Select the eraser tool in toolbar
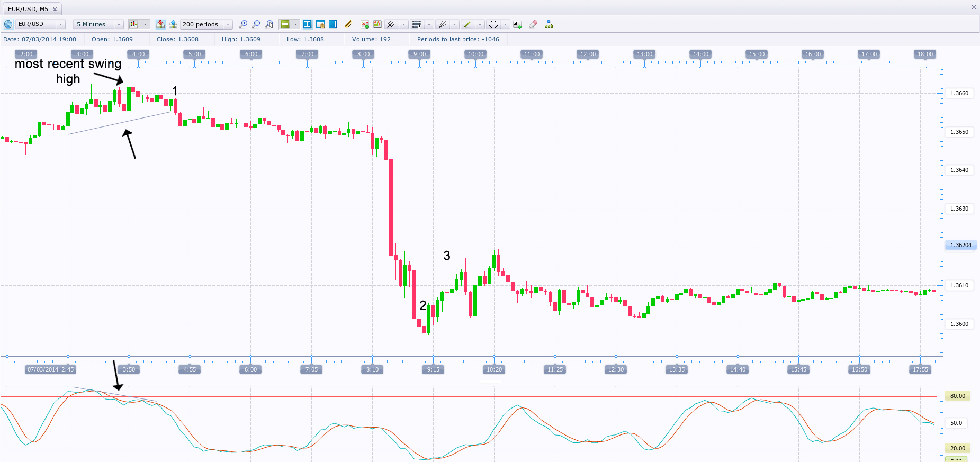Screen dimensions: 980x462 point(533,24)
